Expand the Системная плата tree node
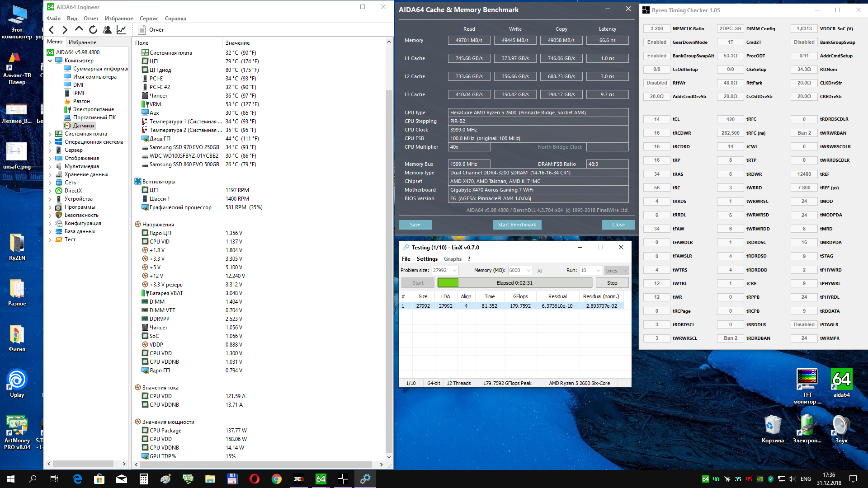 (50, 134)
